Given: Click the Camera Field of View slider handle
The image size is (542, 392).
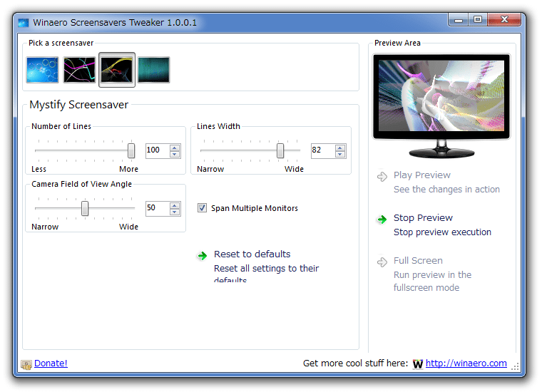Looking at the screenshot, I should tap(85, 208).
